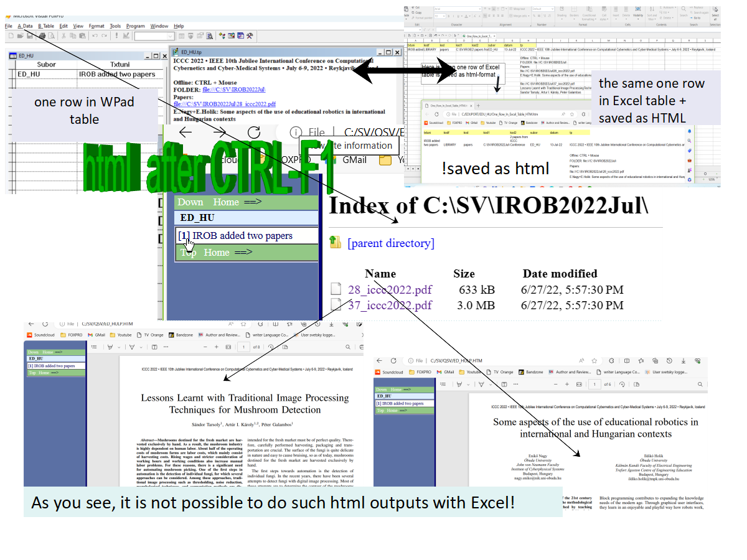Click the Print icon in FoxPro toolbar
This screenshot has height=560, width=747.
(x=40, y=36)
